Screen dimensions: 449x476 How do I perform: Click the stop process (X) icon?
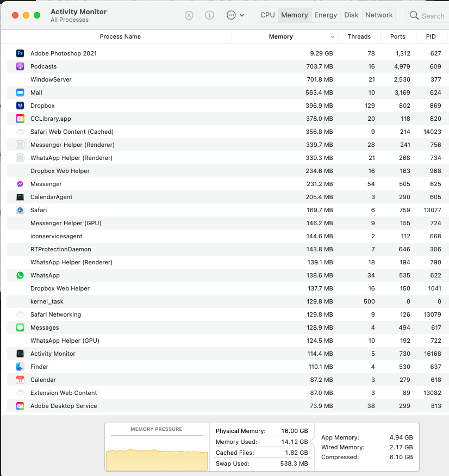[189, 15]
